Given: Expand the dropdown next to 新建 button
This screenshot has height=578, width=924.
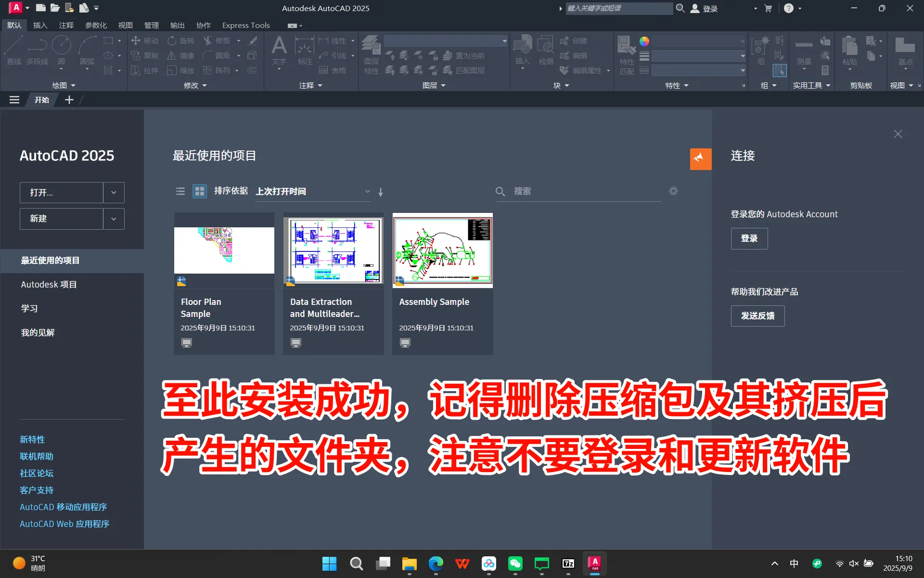Looking at the screenshot, I should pos(114,219).
